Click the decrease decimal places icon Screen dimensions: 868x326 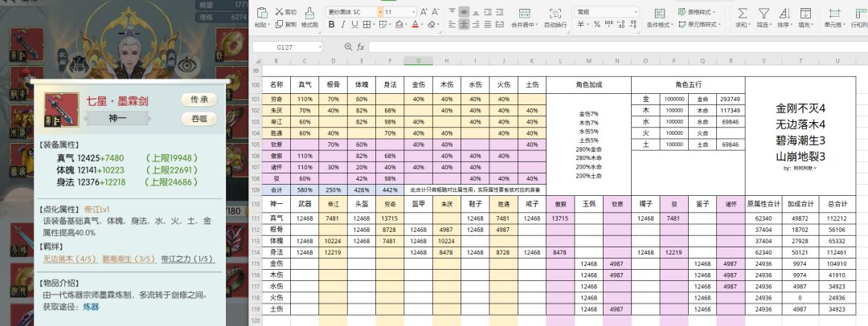click(633, 24)
